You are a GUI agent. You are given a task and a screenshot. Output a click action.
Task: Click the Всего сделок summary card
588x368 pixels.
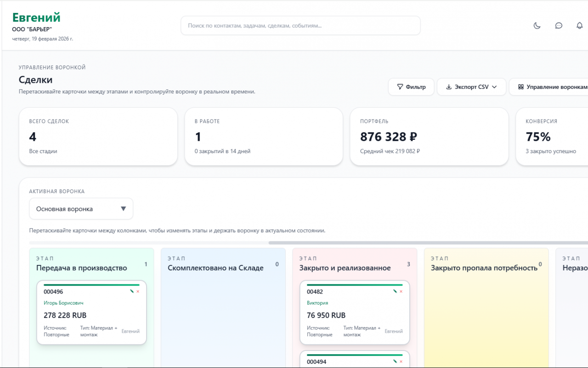[x=98, y=137]
